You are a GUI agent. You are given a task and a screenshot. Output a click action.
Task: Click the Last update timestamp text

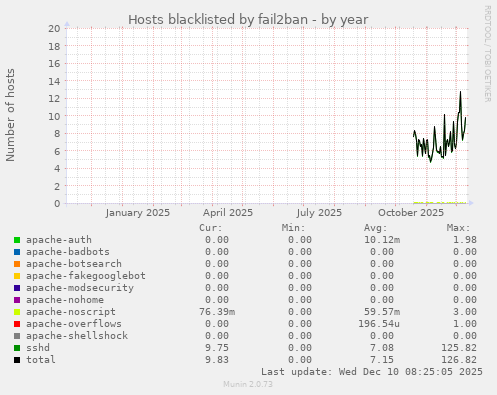[x=372, y=372]
